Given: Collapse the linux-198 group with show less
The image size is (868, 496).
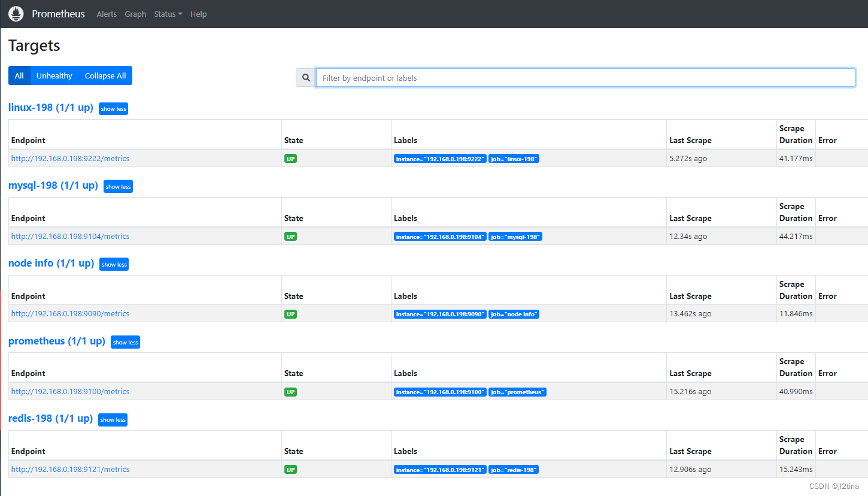Looking at the screenshot, I should [113, 109].
